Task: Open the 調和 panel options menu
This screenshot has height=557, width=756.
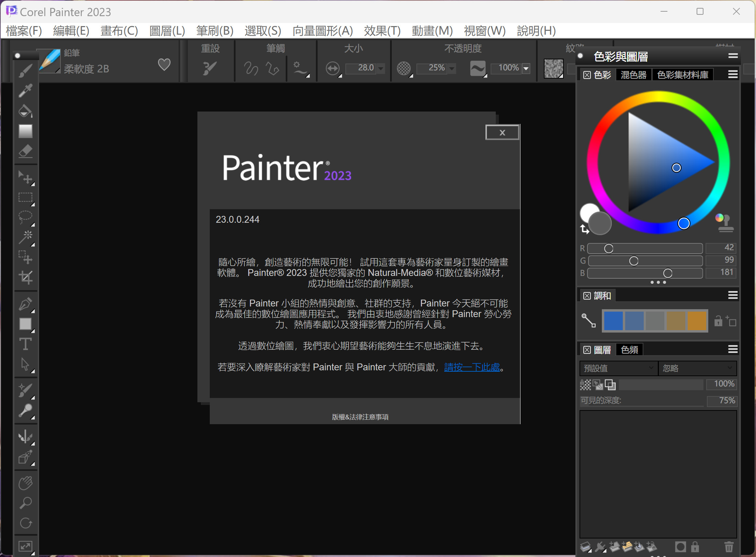Action: (733, 295)
